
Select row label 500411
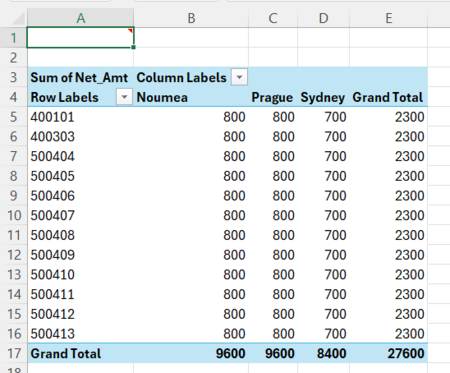(80, 294)
